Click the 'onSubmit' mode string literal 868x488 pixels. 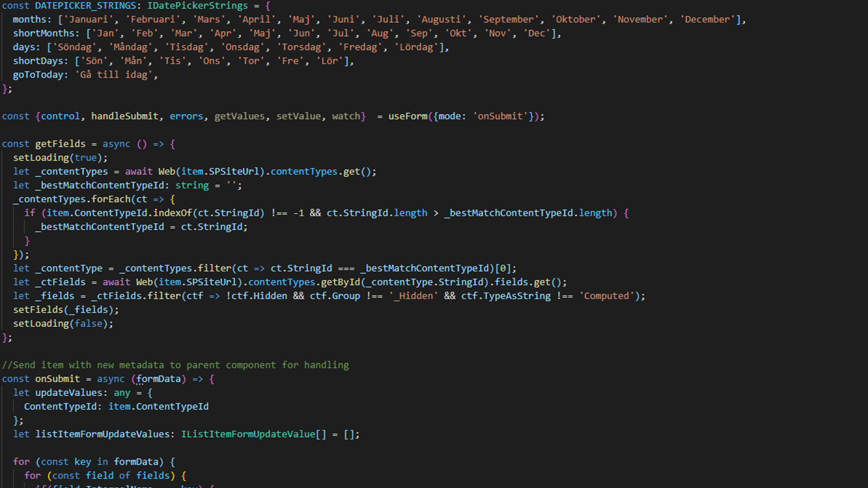click(x=500, y=116)
